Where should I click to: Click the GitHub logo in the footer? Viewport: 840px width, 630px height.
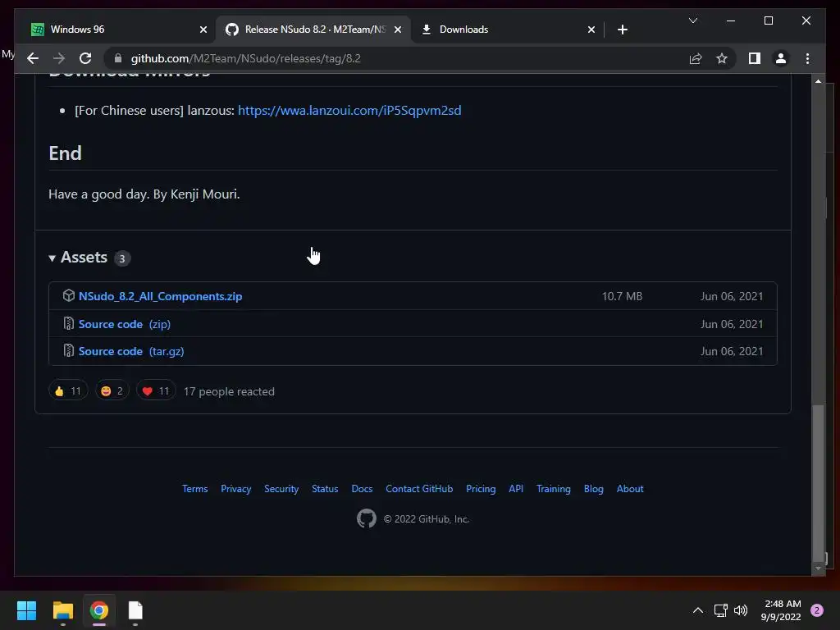367,518
